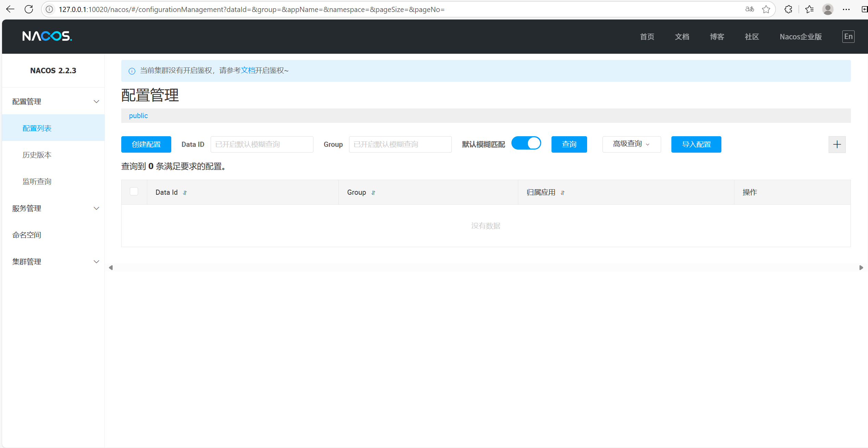Screen dimensions: 868x448
Task: Select 命名空间 in the sidebar
Action: point(27,235)
